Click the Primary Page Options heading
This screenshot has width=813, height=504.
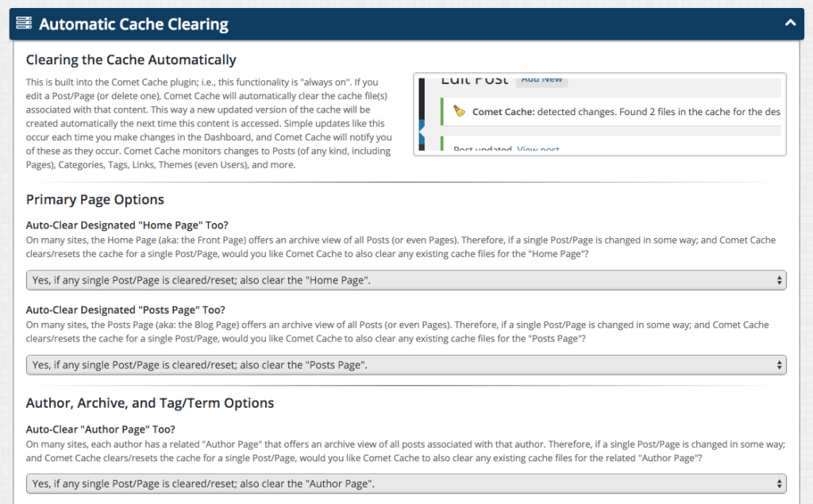pyautogui.click(x=95, y=199)
